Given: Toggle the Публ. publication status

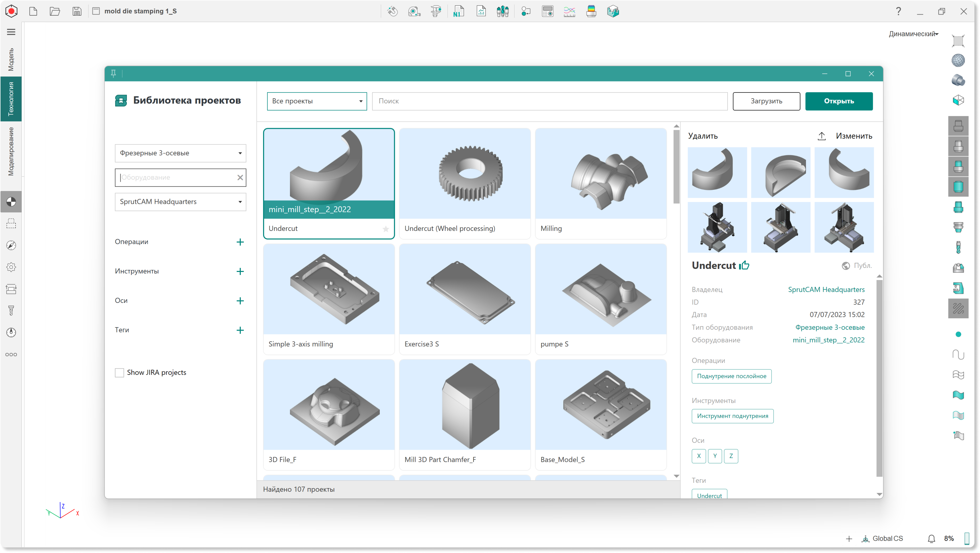Looking at the screenshot, I should click(x=857, y=266).
